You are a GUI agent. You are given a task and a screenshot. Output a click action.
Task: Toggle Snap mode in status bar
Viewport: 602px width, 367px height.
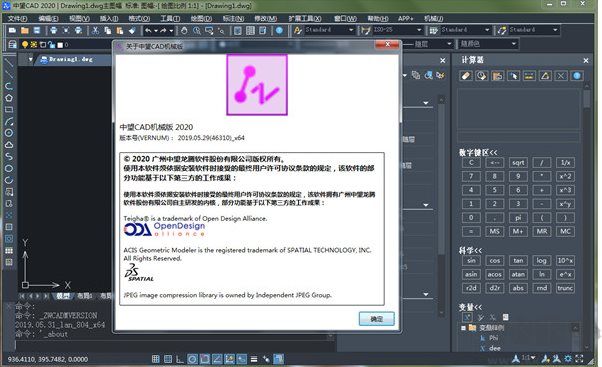155,359
